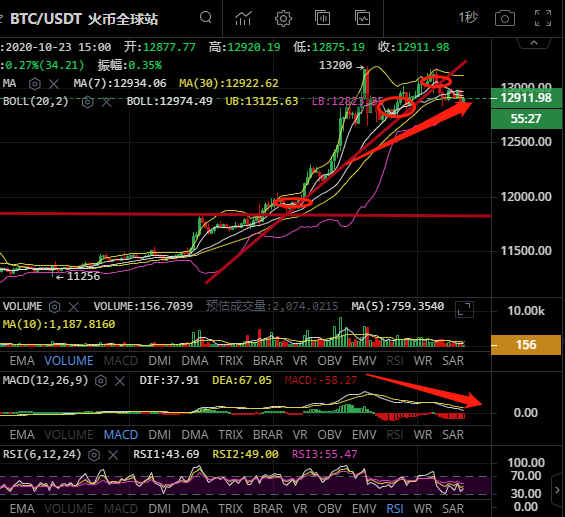The image size is (565, 517).
Task: Select SAR tab in RSI pane
Action: [x=453, y=509]
